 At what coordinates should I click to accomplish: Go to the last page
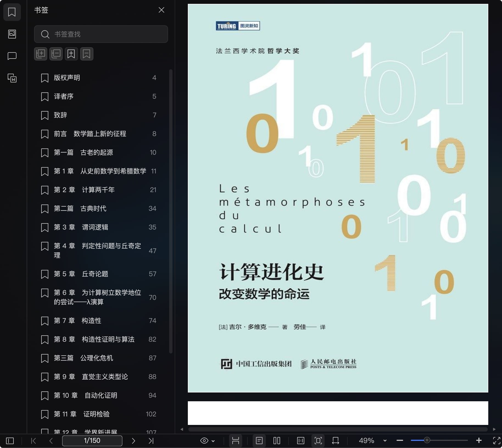point(151,441)
